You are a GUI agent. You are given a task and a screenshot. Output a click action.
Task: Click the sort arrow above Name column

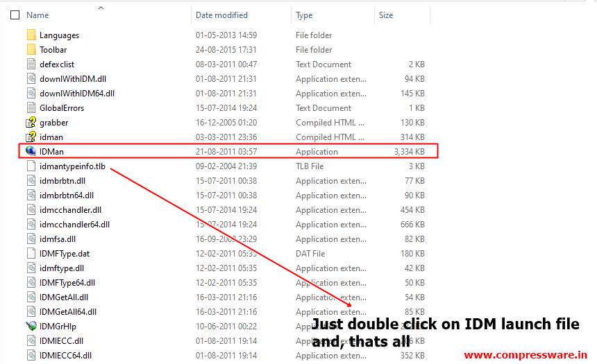pyautogui.click(x=101, y=8)
